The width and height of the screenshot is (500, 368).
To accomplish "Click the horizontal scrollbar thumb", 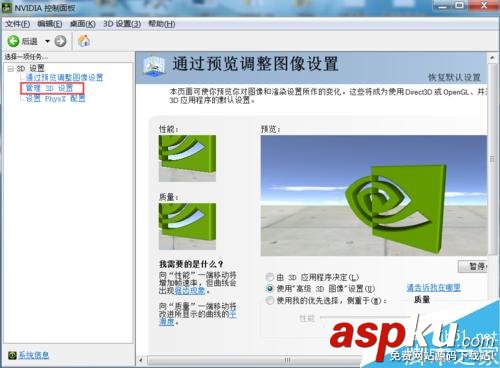I will point(254,360).
